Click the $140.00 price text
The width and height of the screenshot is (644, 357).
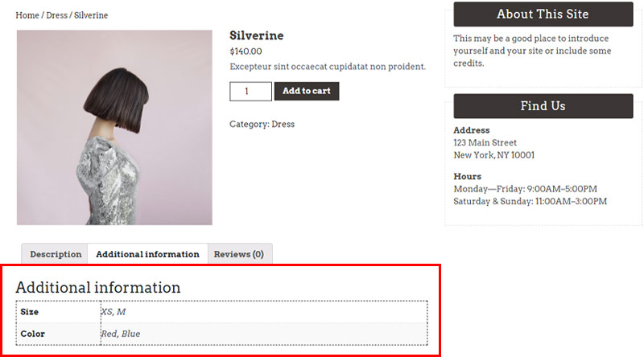(x=246, y=51)
